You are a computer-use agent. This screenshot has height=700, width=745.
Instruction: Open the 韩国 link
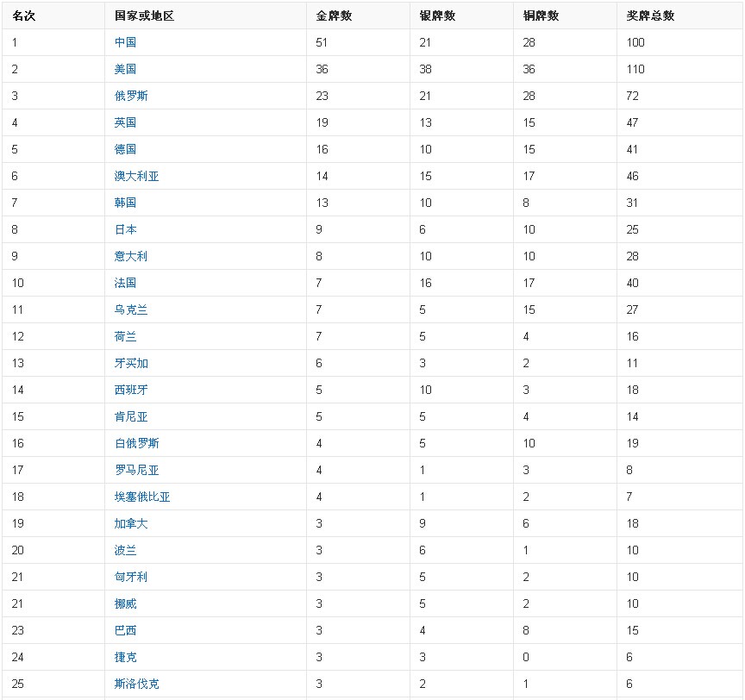click(125, 203)
